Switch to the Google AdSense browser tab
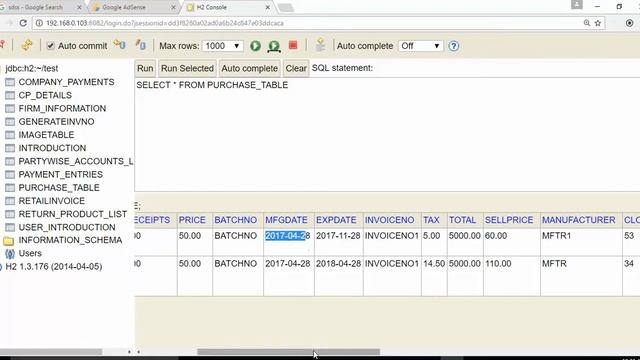Viewport: 640px width, 360px height. (133, 7)
